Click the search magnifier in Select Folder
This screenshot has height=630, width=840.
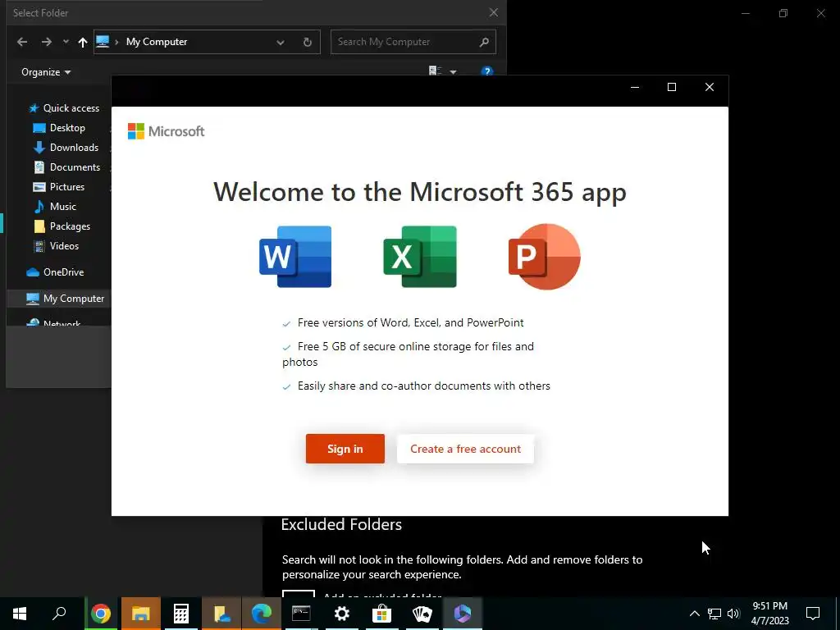(x=484, y=42)
